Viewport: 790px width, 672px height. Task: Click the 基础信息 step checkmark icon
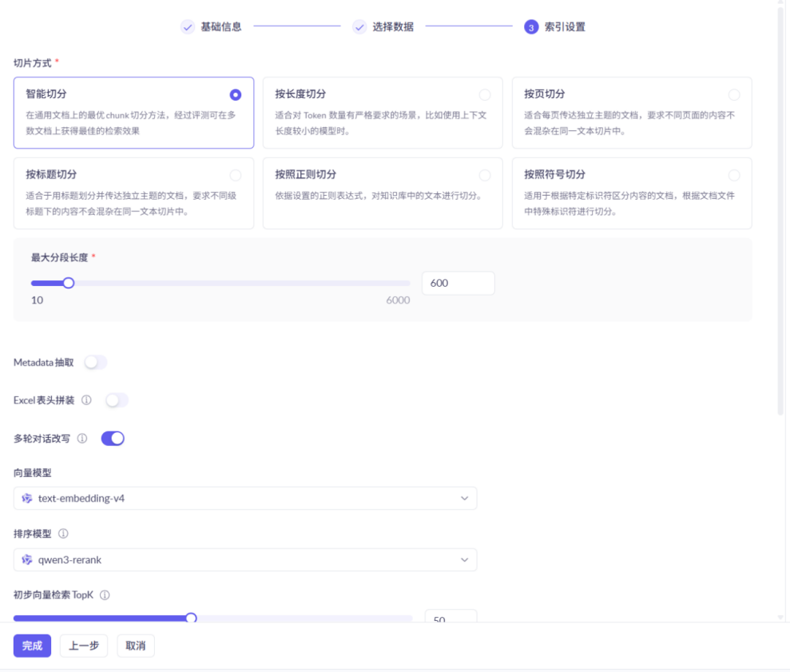(188, 26)
